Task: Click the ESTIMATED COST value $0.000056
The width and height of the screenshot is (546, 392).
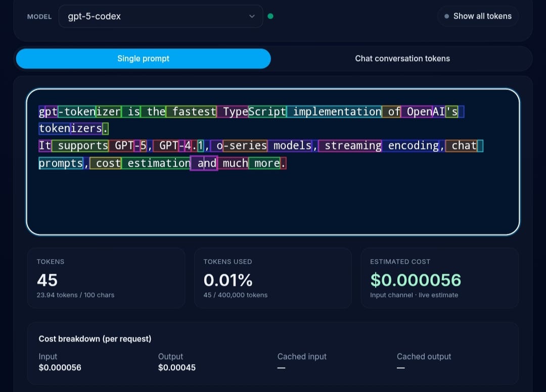Action: click(x=416, y=279)
